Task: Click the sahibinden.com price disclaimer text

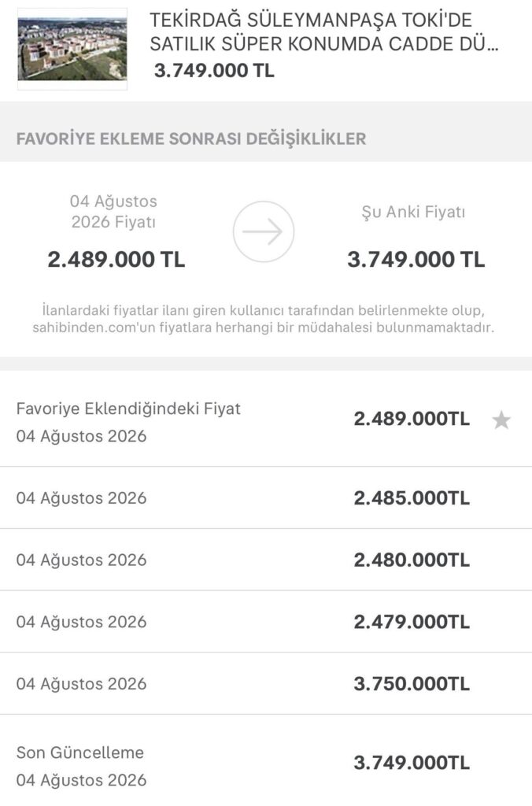Action: click(263, 319)
